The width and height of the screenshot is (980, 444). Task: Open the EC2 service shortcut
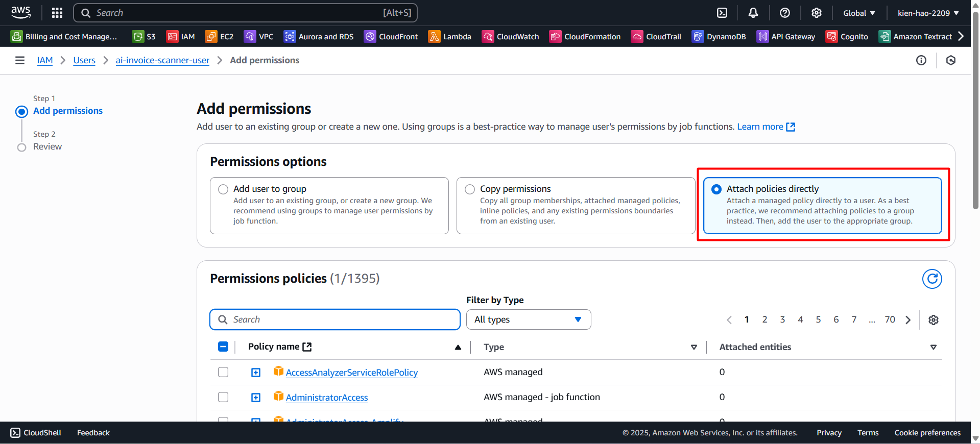(x=219, y=36)
